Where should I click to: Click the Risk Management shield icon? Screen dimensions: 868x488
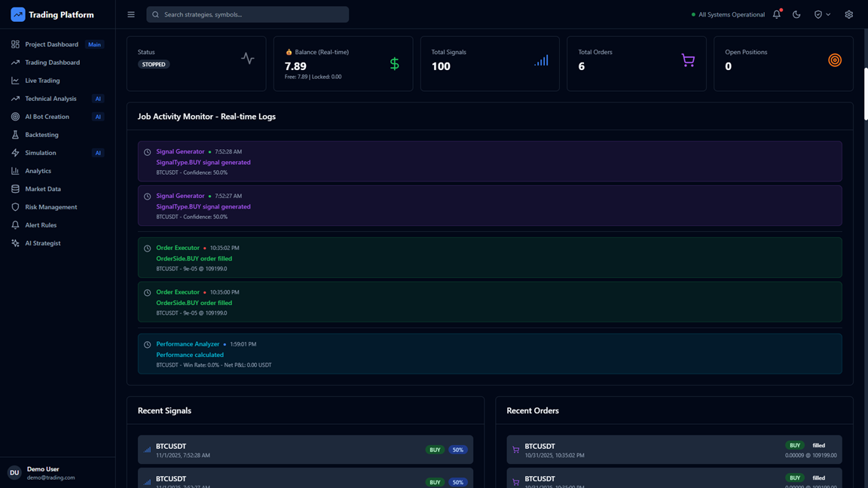[x=15, y=207]
